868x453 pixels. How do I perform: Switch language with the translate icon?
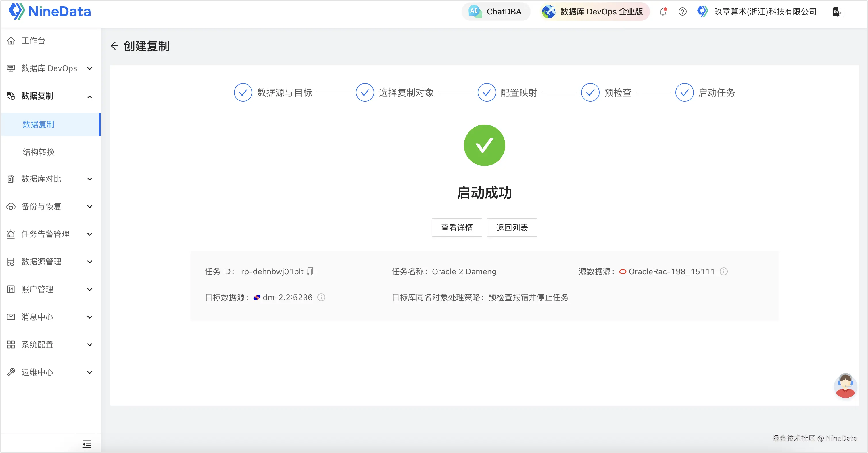point(838,12)
